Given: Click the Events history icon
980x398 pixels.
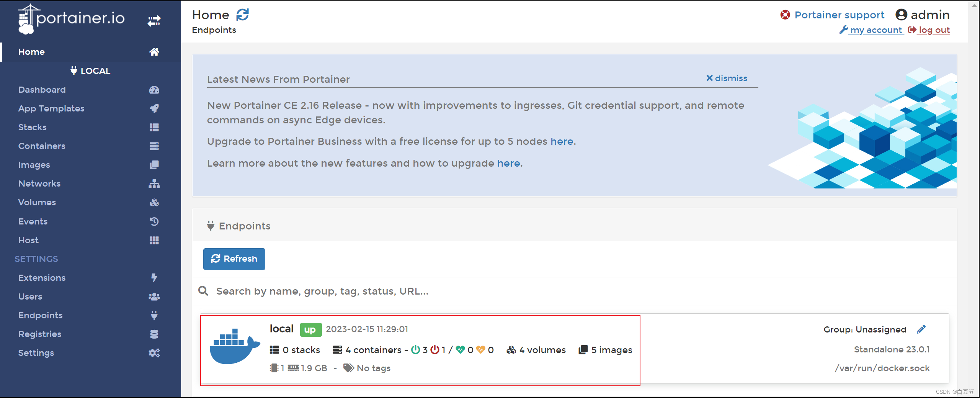Looking at the screenshot, I should click(154, 221).
